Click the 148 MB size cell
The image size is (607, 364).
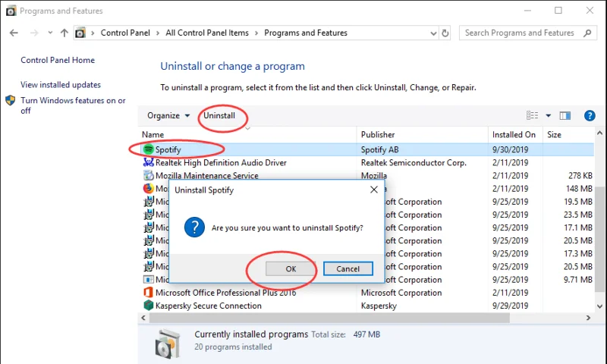(x=579, y=189)
